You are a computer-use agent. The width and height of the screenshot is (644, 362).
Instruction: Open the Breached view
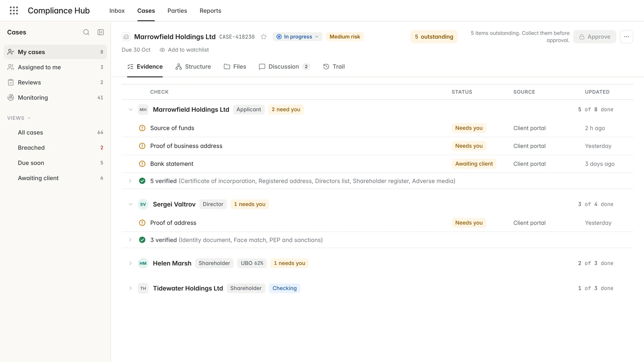point(55,148)
